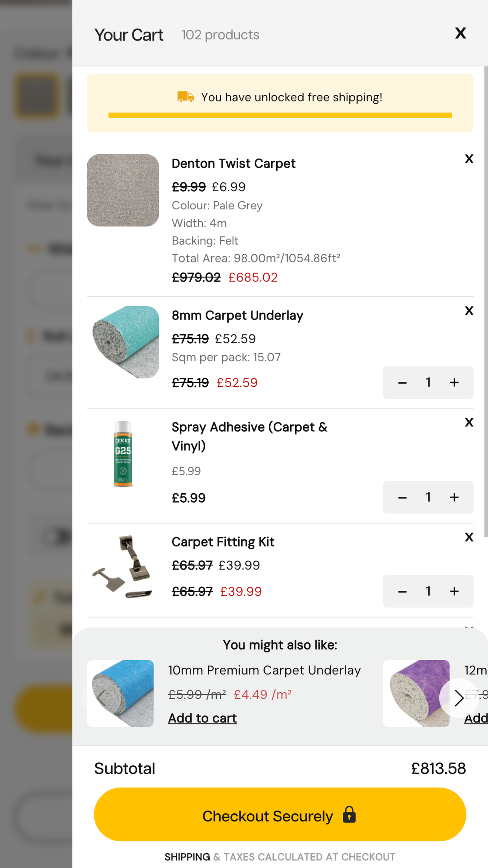Remove Spray Adhesive item from cart
Viewport: 488px width, 868px height.
tap(469, 422)
